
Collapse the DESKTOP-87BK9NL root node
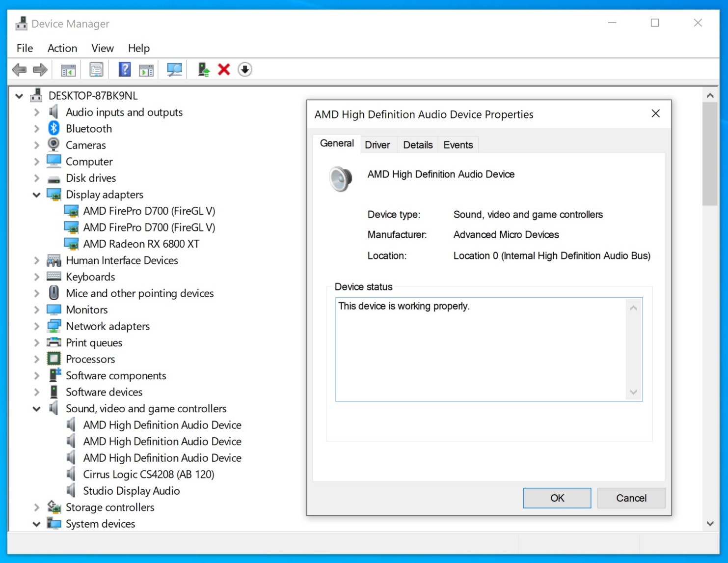[x=19, y=96]
